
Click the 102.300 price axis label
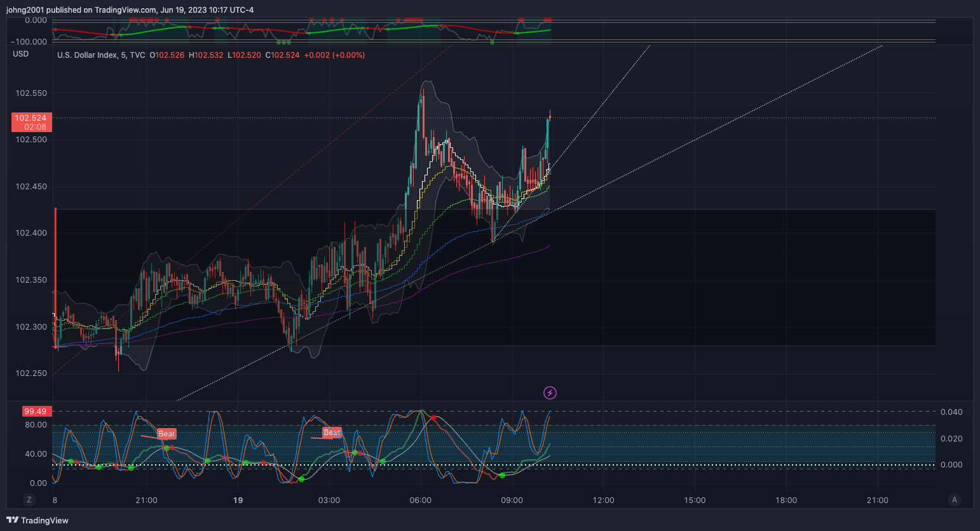point(31,327)
